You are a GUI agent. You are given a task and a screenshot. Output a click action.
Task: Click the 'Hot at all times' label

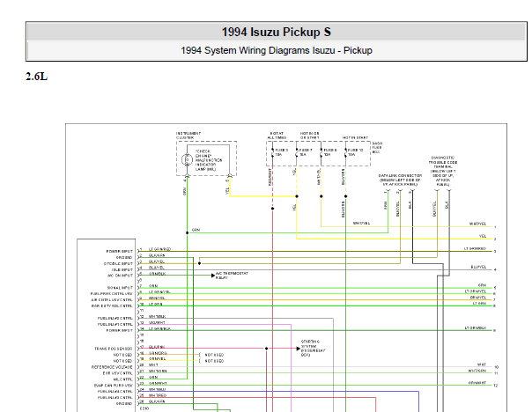[277, 136]
